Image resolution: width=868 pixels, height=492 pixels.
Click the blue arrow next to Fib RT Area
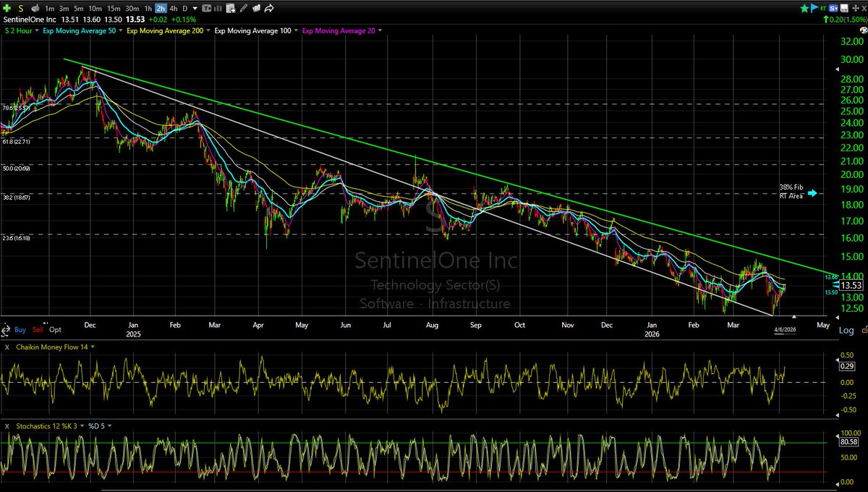point(812,193)
